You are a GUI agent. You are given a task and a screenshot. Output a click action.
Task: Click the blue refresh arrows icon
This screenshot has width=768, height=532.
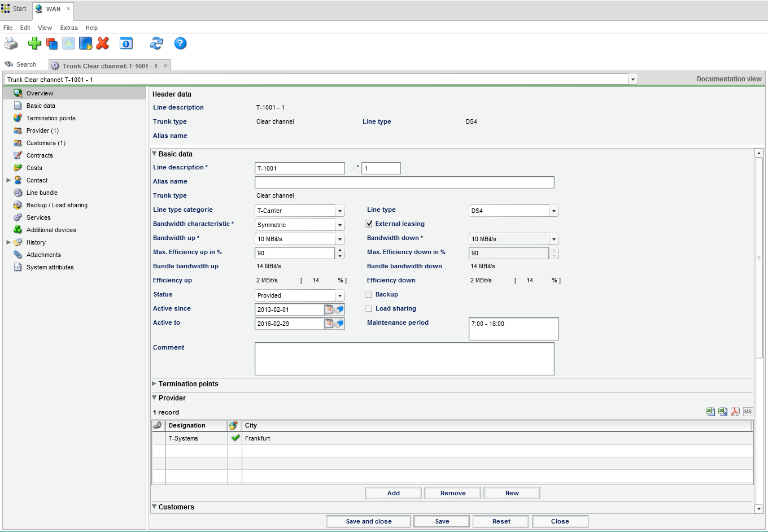pyautogui.click(x=156, y=43)
